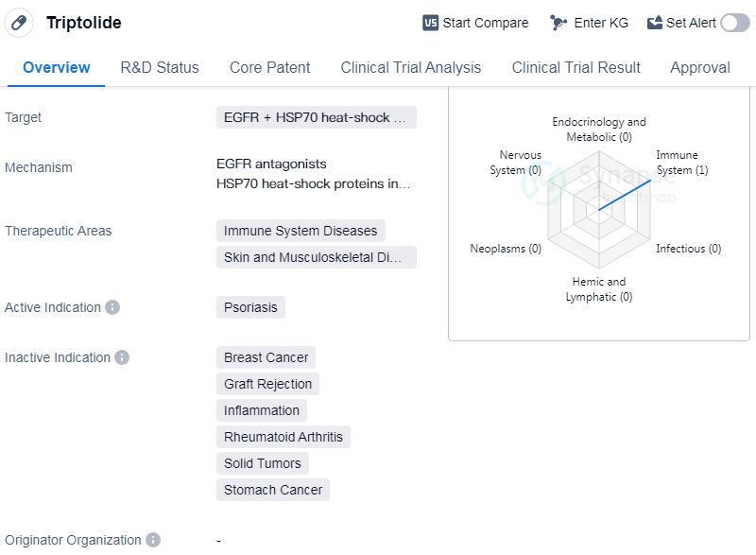The width and height of the screenshot is (756, 555).
Task: Select the Clinical Trial Result tab
Action: pos(576,67)
